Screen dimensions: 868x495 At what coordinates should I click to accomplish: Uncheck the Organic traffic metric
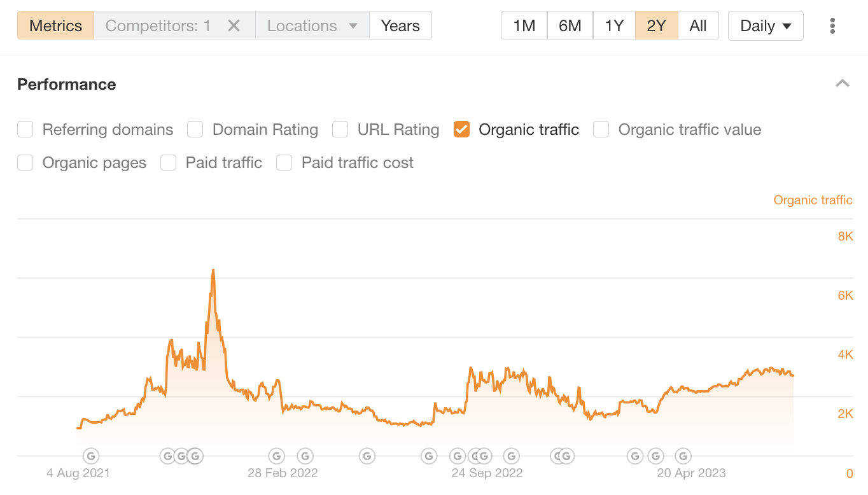(461, 129)
